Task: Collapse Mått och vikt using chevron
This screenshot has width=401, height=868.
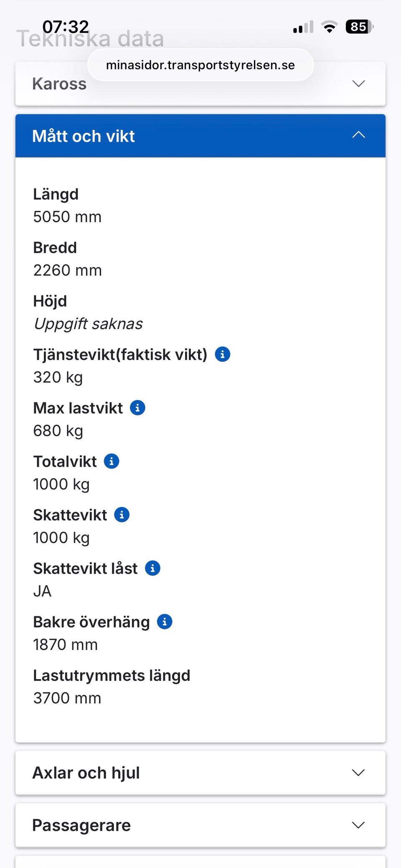Action: pyautogui.click(x=358, y=135)
